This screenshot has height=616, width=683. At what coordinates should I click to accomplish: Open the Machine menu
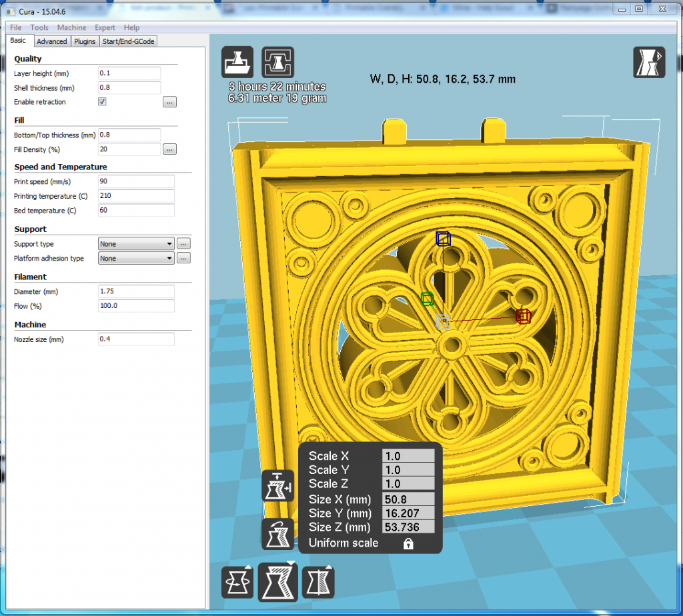pyautogui.click(x=71, y=27)
